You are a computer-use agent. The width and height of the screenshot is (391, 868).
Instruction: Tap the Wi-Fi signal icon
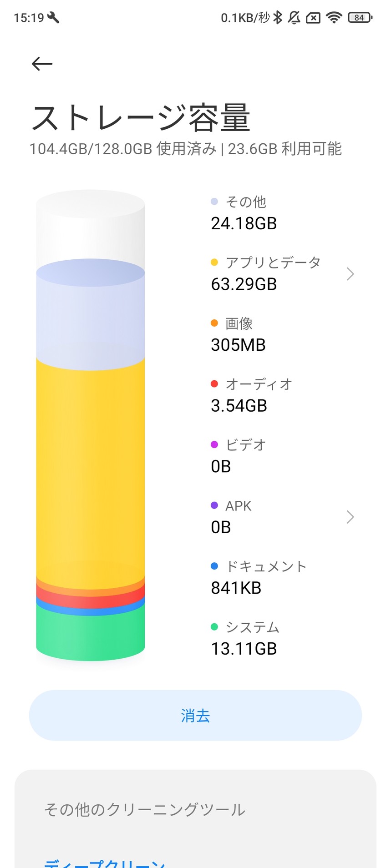coord(334,18)
